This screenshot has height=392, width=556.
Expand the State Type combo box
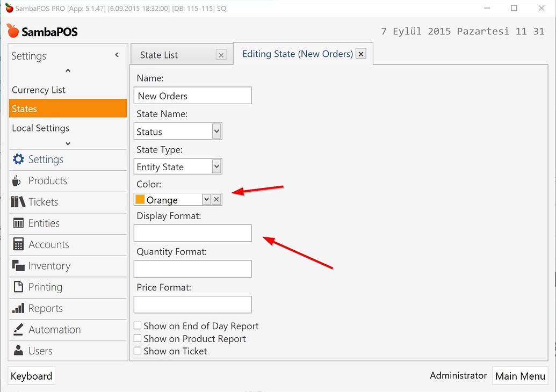(216, 166)
